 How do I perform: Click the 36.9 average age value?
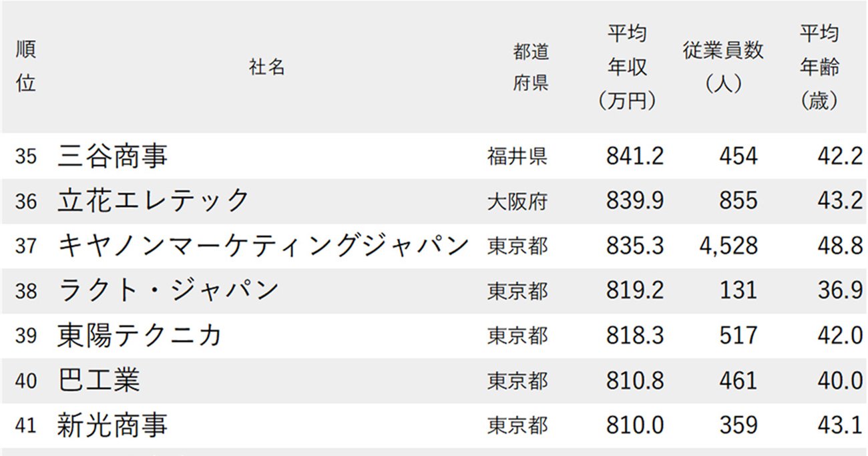click(840, 290)
